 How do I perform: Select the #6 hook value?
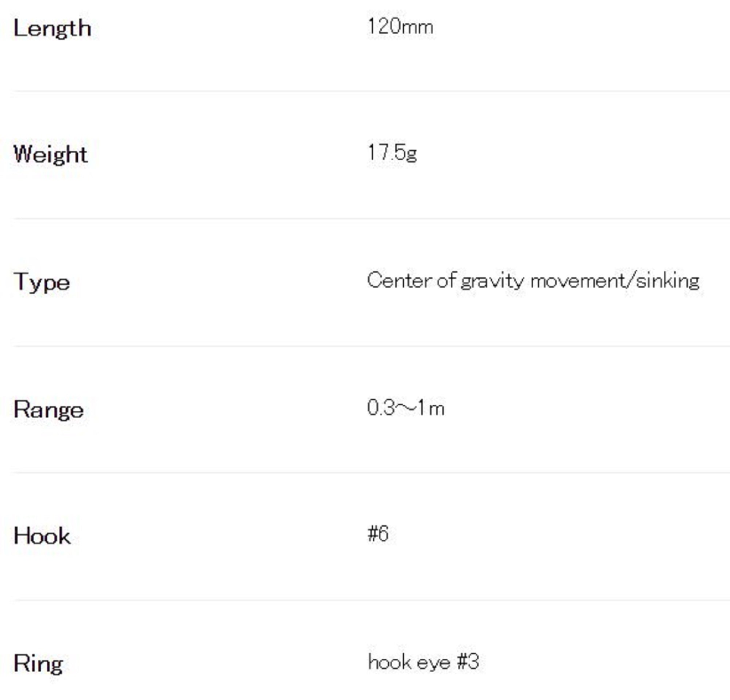(378, 534)
